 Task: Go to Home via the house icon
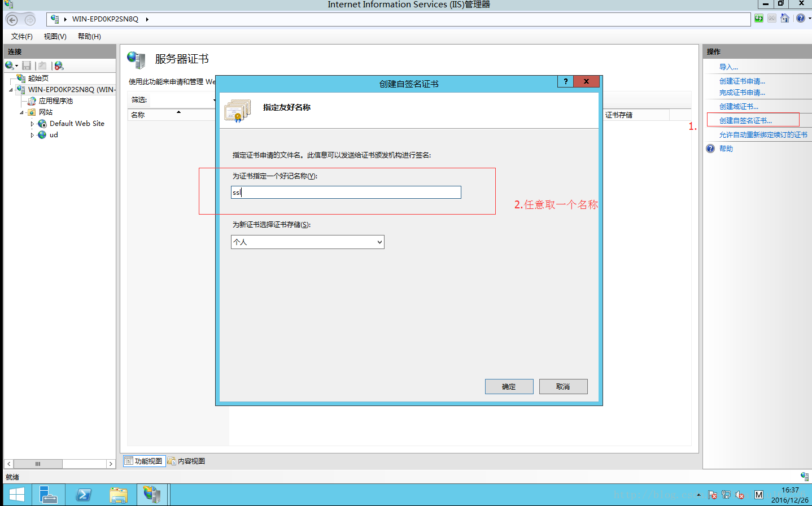point(785,19)
